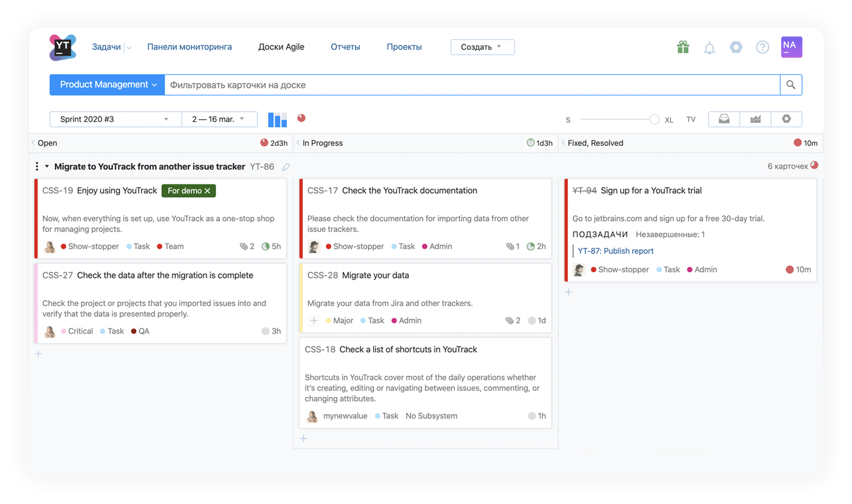Open Панели мониторинга

tap(189, 47)
